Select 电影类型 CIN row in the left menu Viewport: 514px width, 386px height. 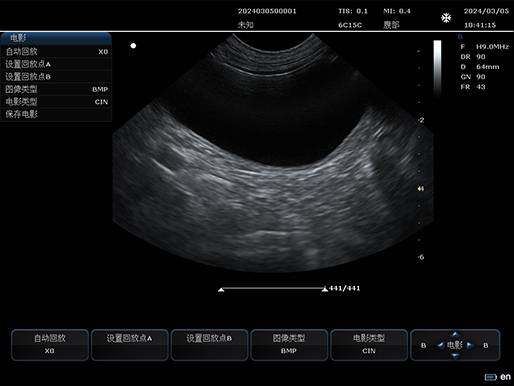pyautogui.click(x=56, y=102)
